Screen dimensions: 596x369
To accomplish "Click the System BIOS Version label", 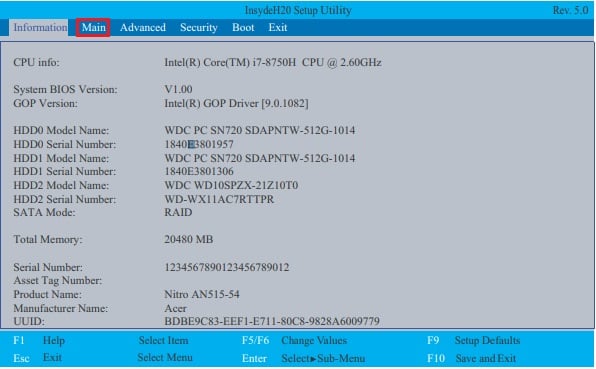I will tap(65, 89).
